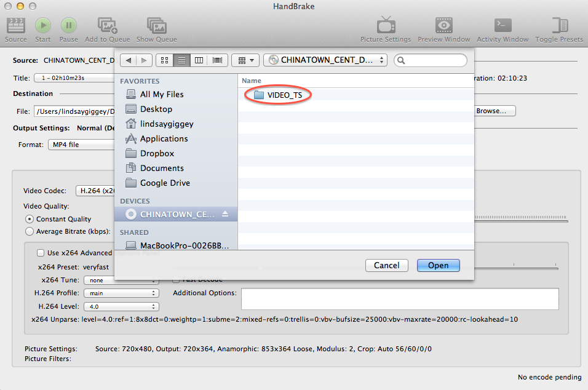Open the Video Codec dropdown
The height and width of the screenshot is (390, 588).
(x=95, y=191)
